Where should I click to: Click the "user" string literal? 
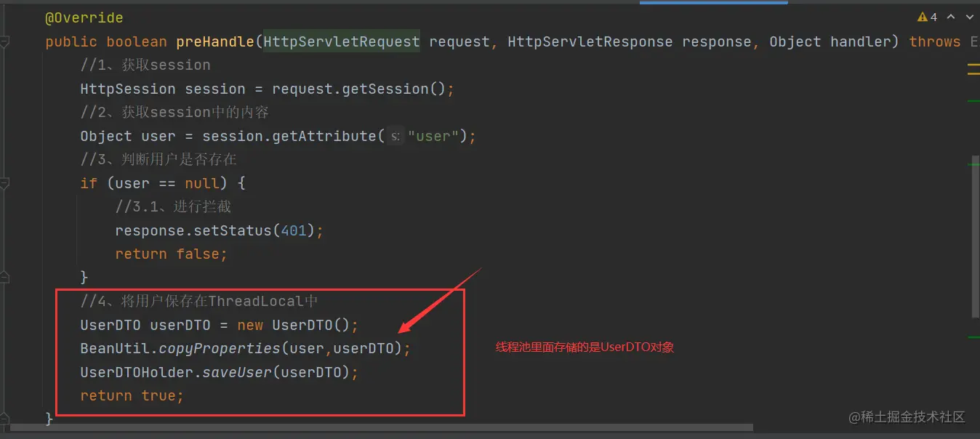433,136
